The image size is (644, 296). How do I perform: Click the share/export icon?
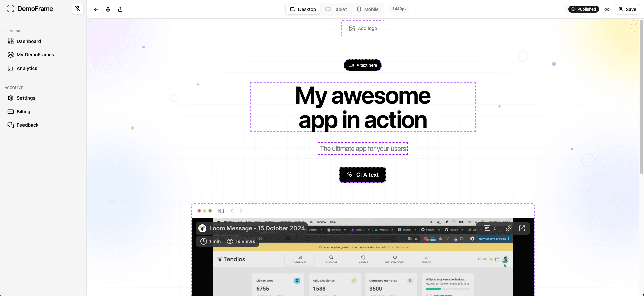(120, 9)
